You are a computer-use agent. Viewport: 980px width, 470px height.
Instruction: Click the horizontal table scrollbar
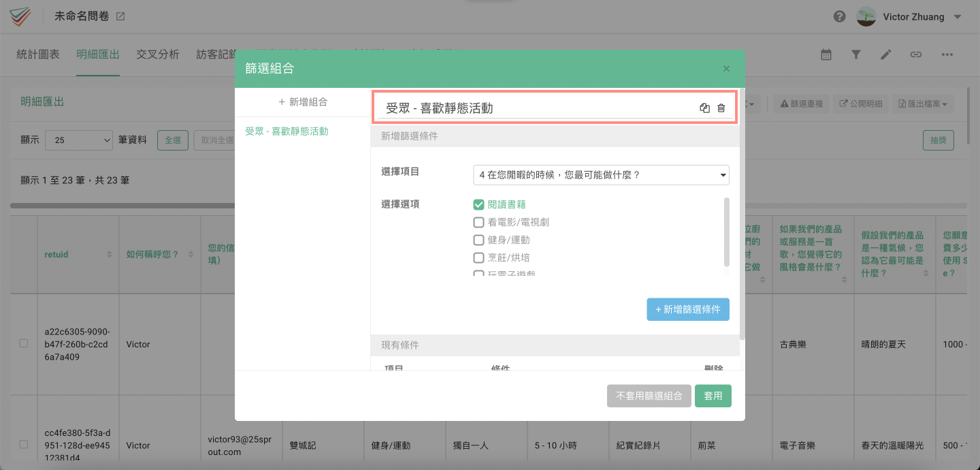pos(122,205)
